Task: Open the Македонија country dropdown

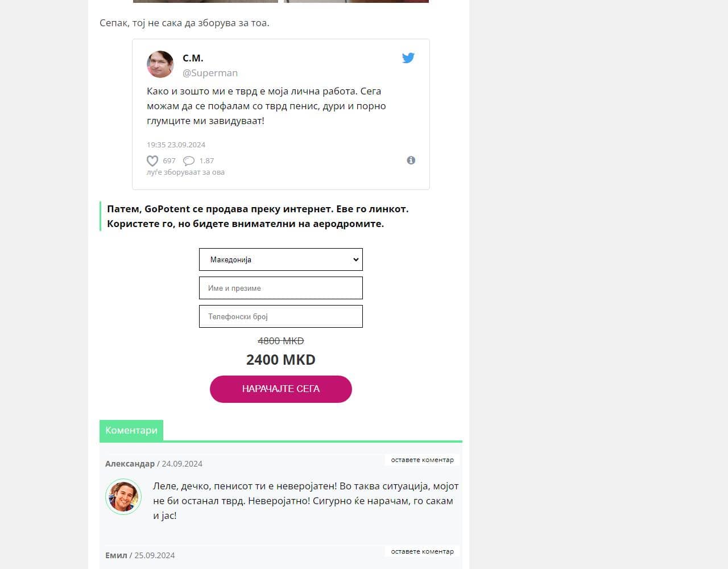Action: click(x=281, y=259)
